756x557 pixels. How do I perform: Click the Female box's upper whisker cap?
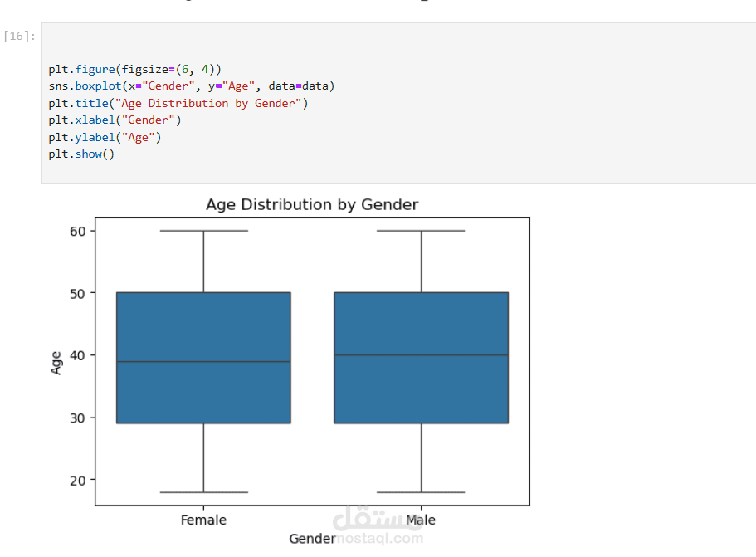click(x=203, y=231)
